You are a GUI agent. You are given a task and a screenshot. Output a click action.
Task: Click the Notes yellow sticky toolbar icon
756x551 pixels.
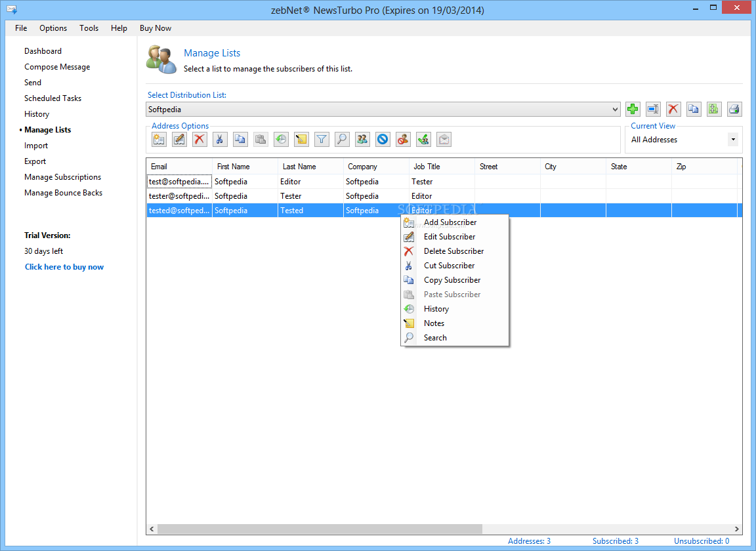point(301,140)
